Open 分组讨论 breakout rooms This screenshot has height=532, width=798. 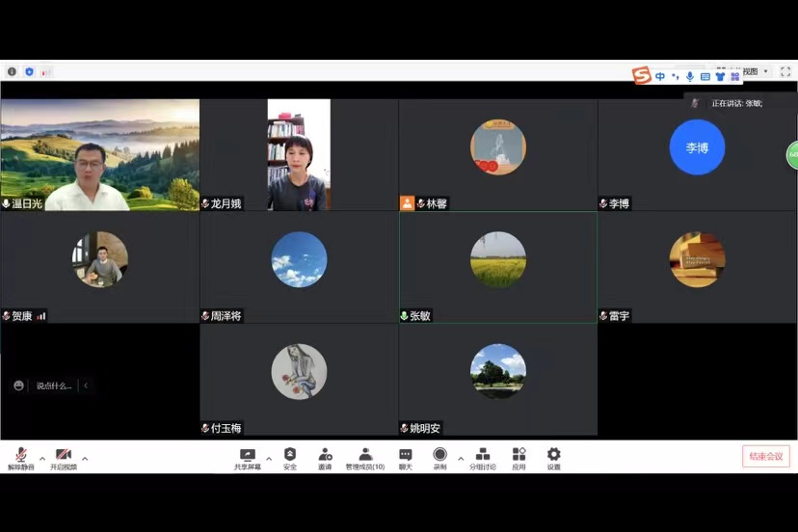[x=483, y=457]
